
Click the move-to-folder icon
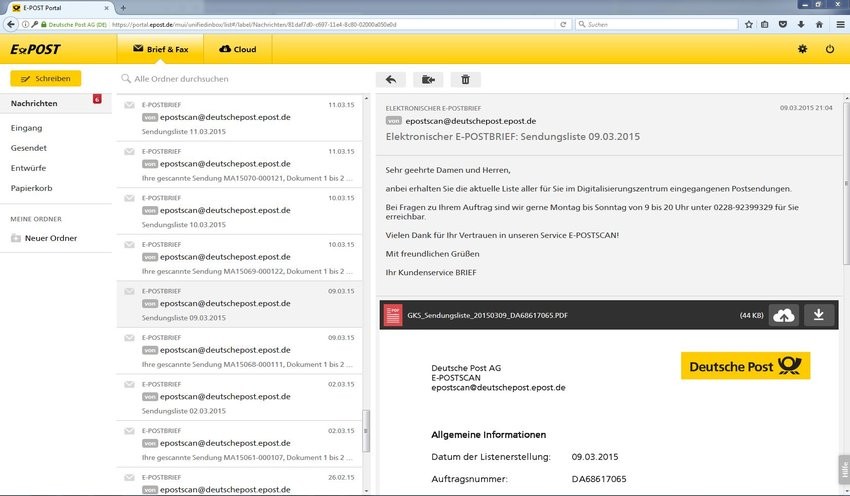(428, 80)
